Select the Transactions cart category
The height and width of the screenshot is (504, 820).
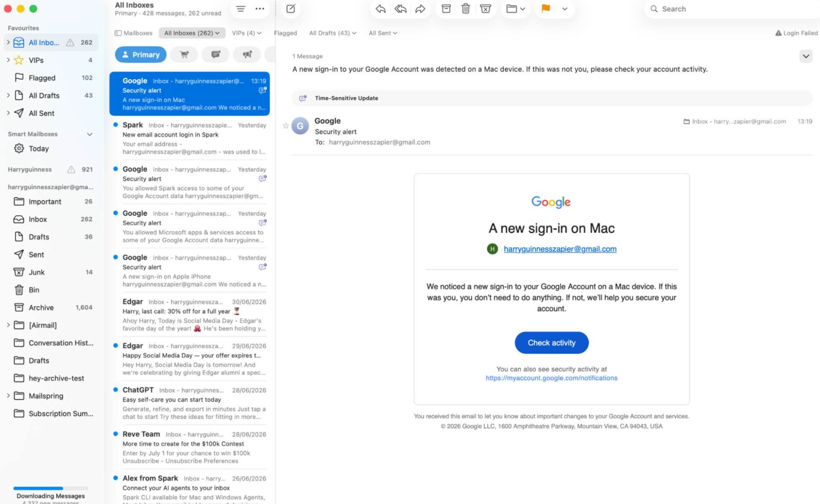[184, 54]
